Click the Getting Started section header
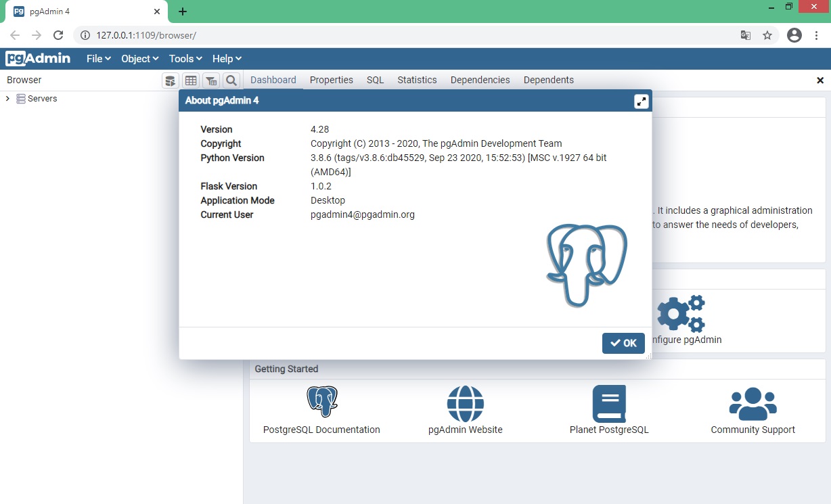 286,369
